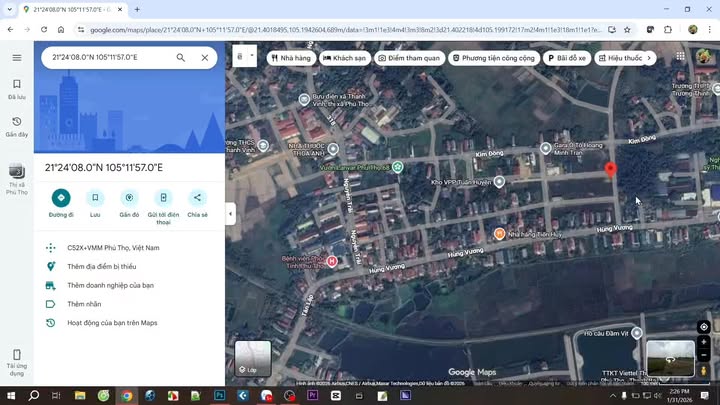Clear the search box with X
720x405 pixels.
click(205, 58)
